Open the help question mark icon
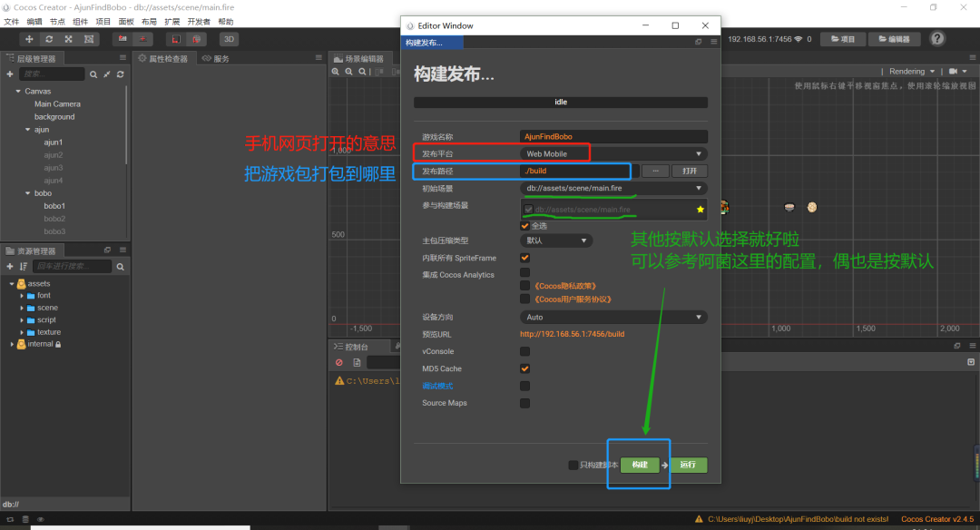This screenshot has width=980, height=530. click(x=936, y=39)
